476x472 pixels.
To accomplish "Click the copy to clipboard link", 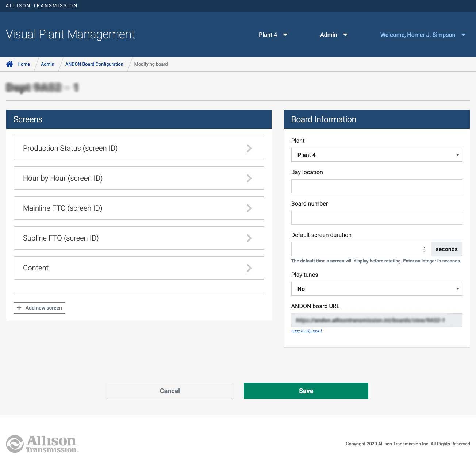I will [x=307, y=331].
